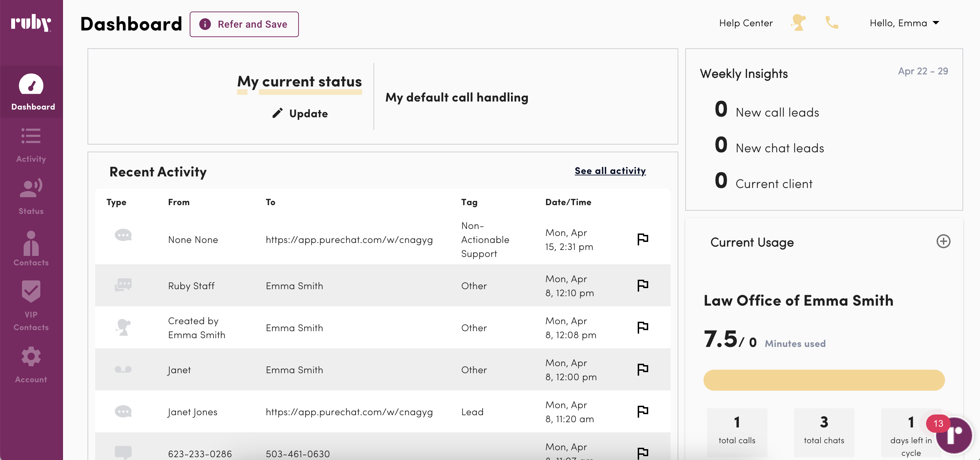Screen dimensions: 980x460
Task: Flag the Ruby Staff chat entry
Action: click(x=642, y=285)
